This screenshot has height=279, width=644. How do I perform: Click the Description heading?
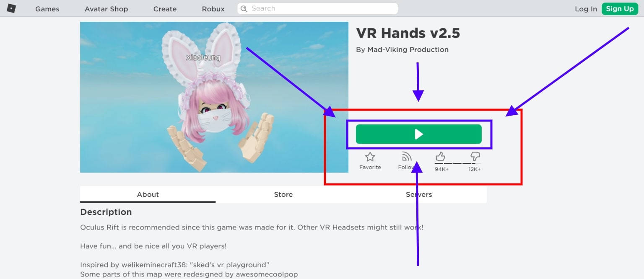tap(106, 212)
